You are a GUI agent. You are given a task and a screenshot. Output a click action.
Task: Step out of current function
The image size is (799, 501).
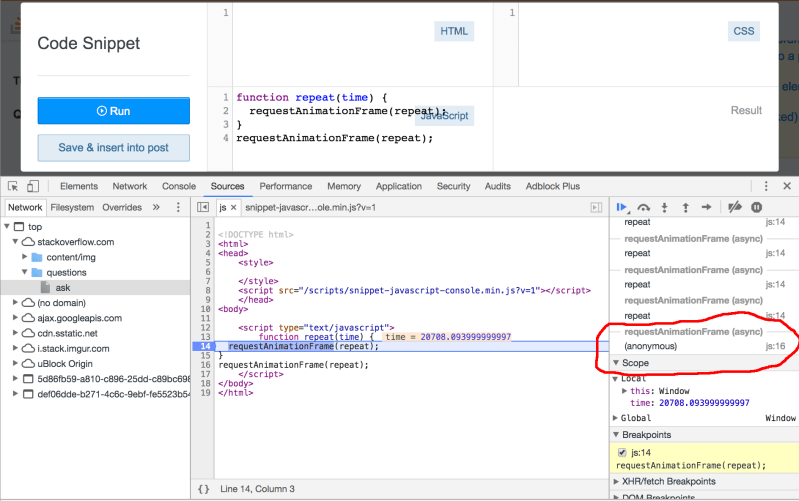click(685, 207)
